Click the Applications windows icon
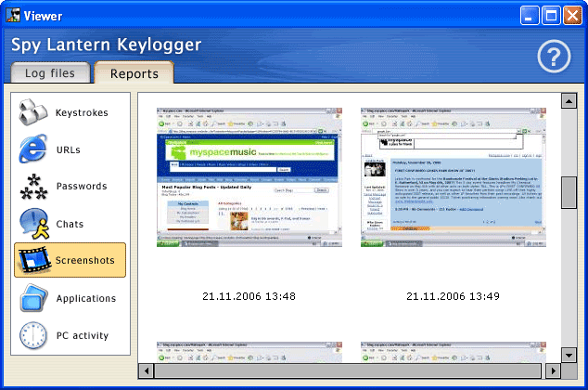This screenshot has width=588, height=390. tap(33, 298)
